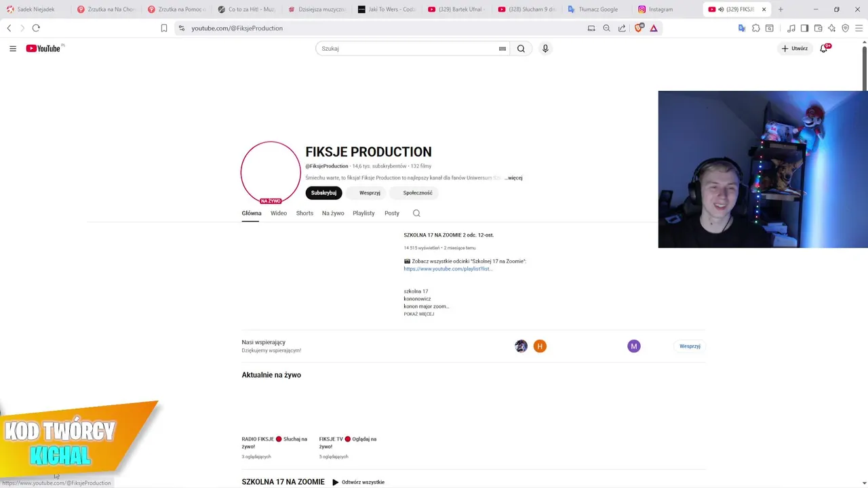Open RADIO FIKSJE live stream title
Screen dimensions: 868x488
click(275, 443)
